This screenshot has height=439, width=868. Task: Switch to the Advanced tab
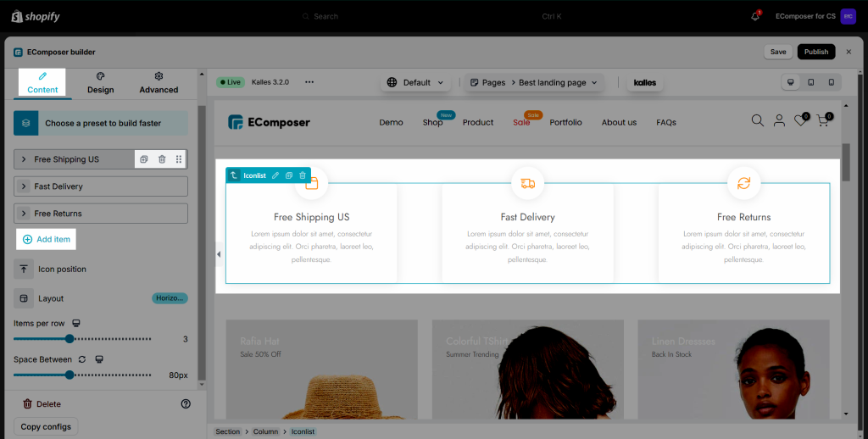159,83
